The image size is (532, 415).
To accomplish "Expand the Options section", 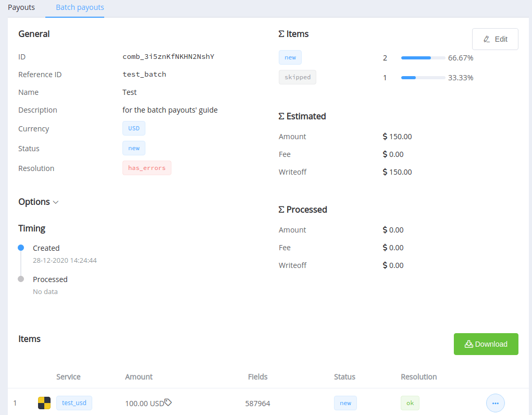I will coord(39,202).
